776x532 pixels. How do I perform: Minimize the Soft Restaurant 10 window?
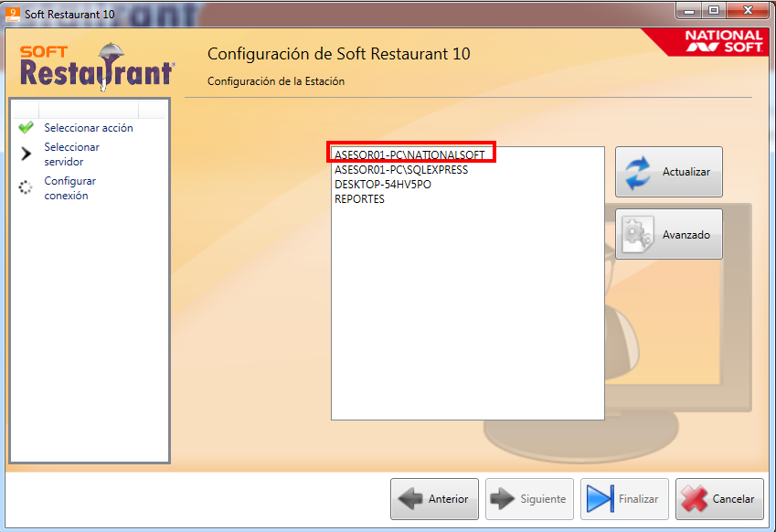tap(689, 11)
